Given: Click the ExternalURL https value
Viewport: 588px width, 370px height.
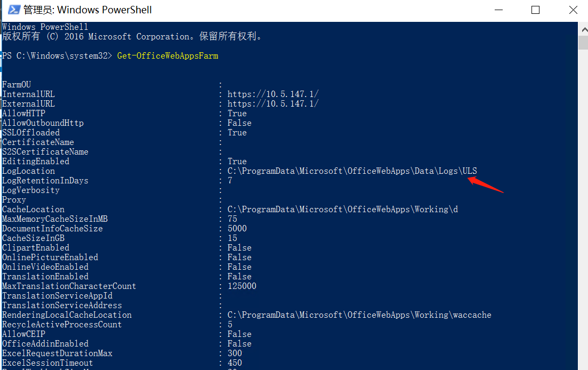Looking at the screenshot, I should click(273, 104).
